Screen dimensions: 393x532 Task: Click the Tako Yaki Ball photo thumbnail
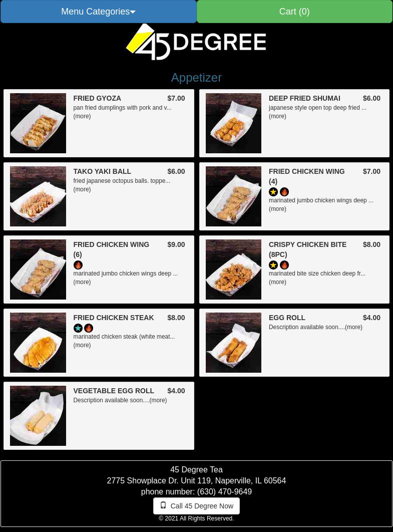(38, 196)
